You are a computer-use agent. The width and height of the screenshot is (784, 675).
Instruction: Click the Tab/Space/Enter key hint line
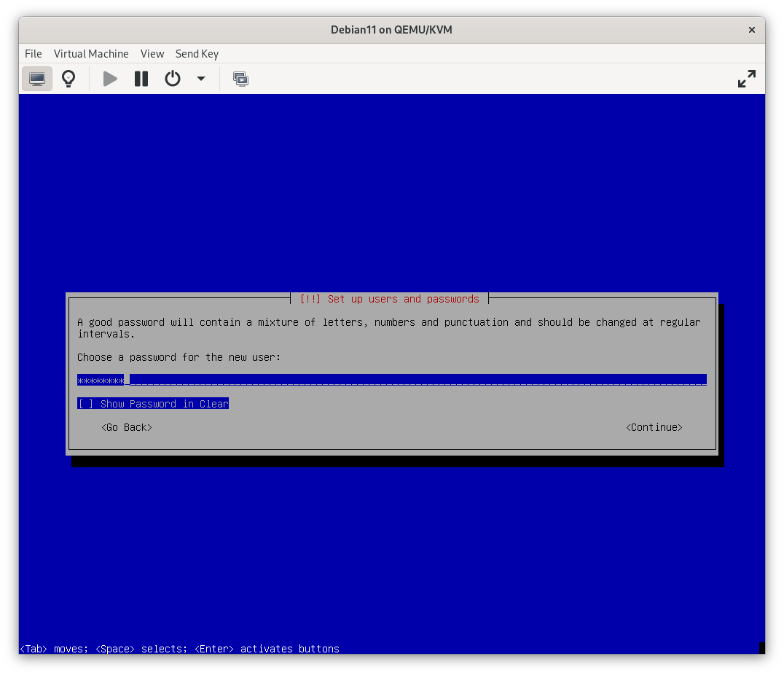(179, 649)
